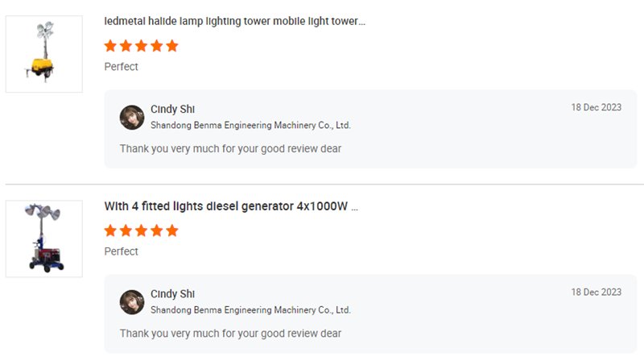Click the middle star of the bottom review rating
Screen dimensions: 644x361
click(141, 230)
